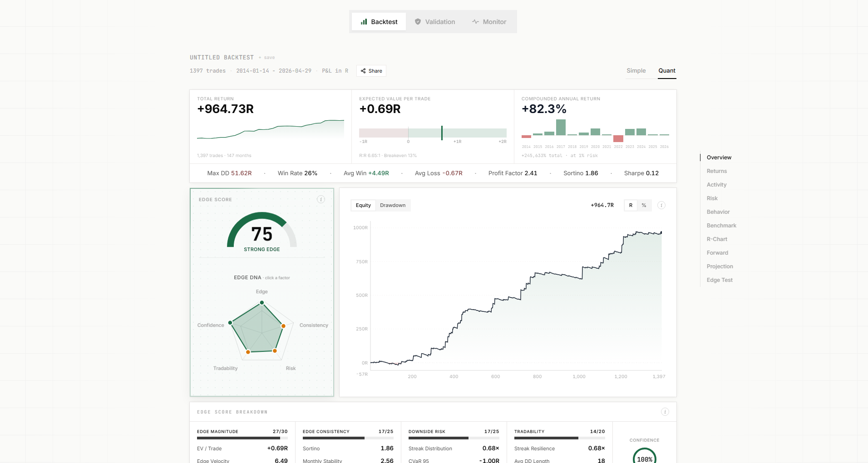Switch chart to Equity view
Image resolution: width=868 pixels, height=463 pixels.
click(x=363, y=205)
